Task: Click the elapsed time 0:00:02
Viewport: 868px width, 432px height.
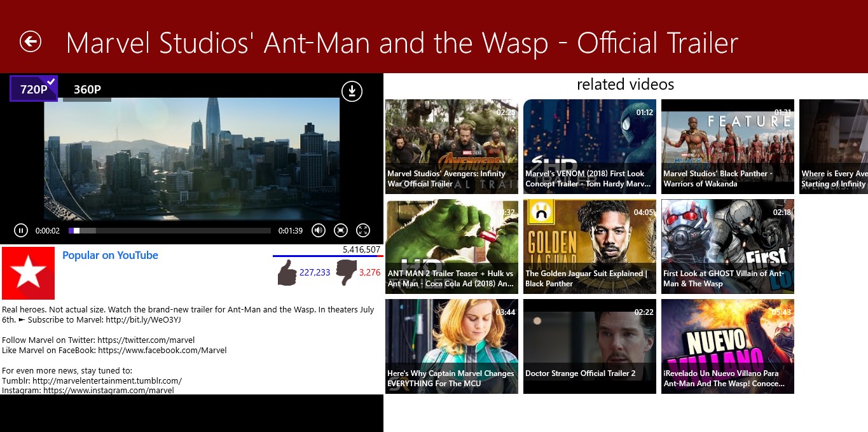Action: (48, 231)
